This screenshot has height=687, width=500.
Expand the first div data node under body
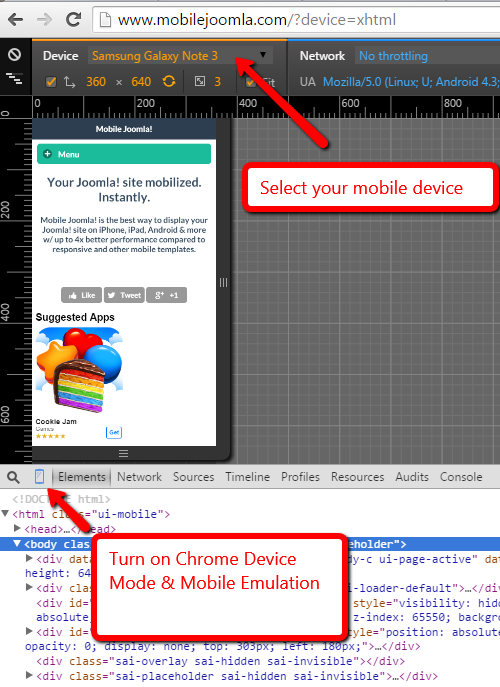coord(29,559)
